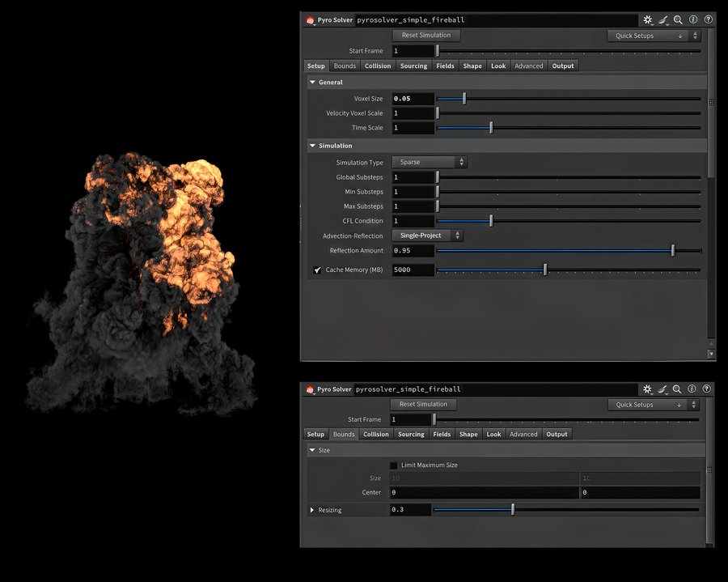Image resolution: width=728 pixels, height=582 pixels.
Task: Click the Reflection Amount slider handle
Action: pos(673,251)
